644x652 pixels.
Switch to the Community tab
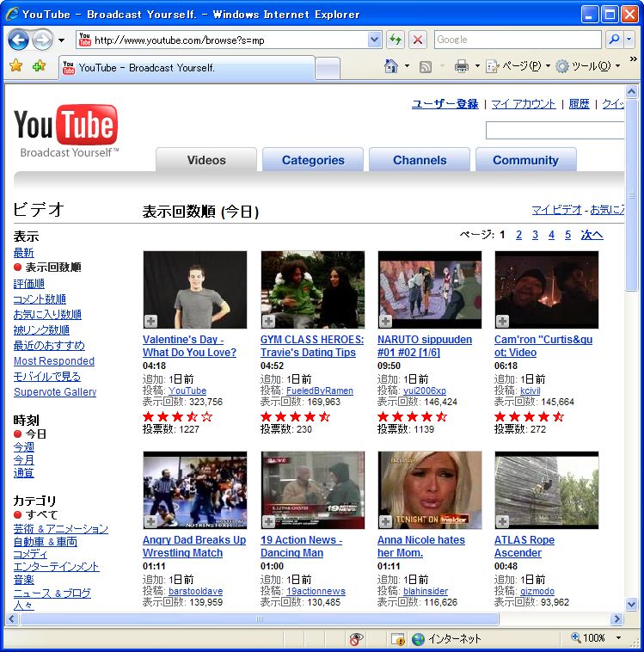pos(526,160)
